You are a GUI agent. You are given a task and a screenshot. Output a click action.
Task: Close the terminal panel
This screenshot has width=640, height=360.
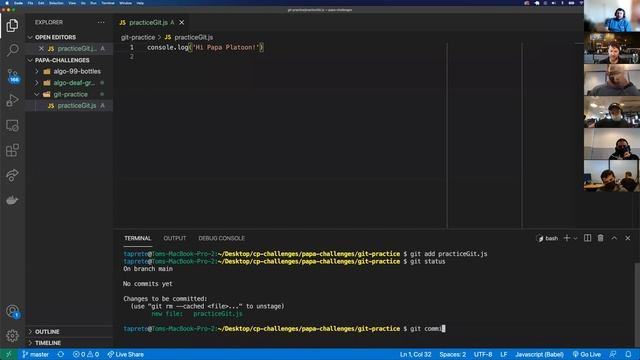(x=628, y=238)
